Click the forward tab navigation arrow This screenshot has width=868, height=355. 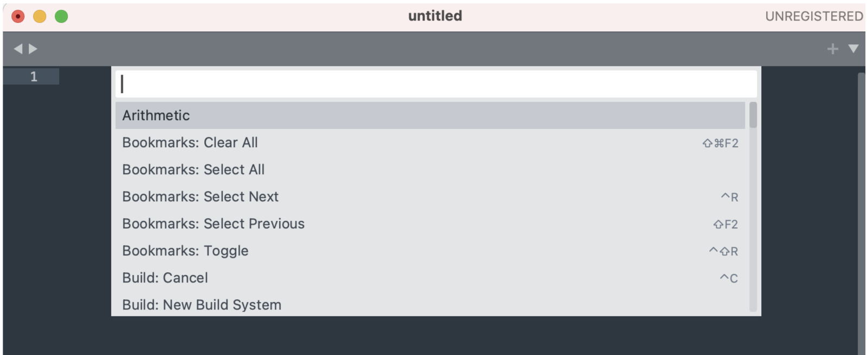tap(33, 49)
